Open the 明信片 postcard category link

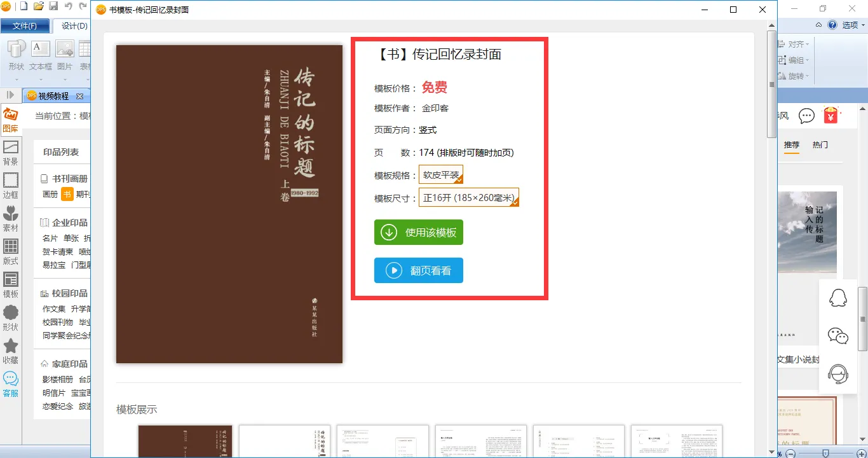point(54,393)
